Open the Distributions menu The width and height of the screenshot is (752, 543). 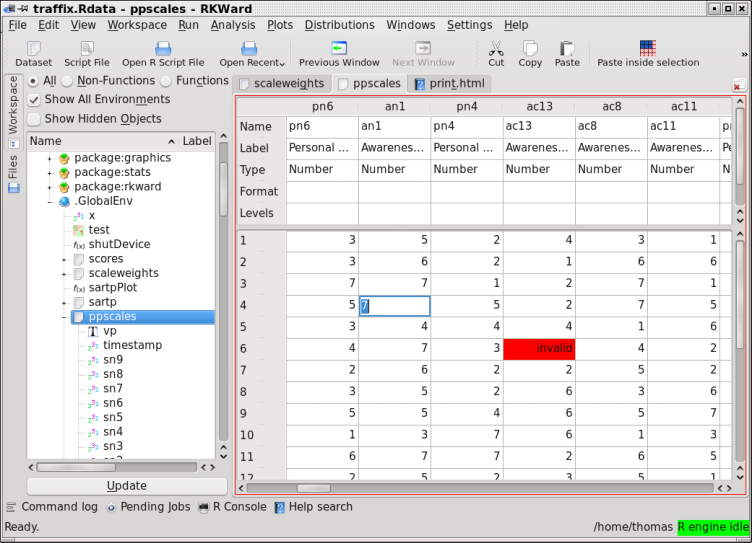point(339,24)
